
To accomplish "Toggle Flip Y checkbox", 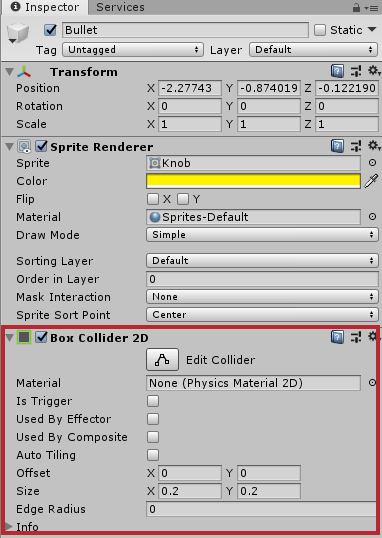I will coord(183,199).
